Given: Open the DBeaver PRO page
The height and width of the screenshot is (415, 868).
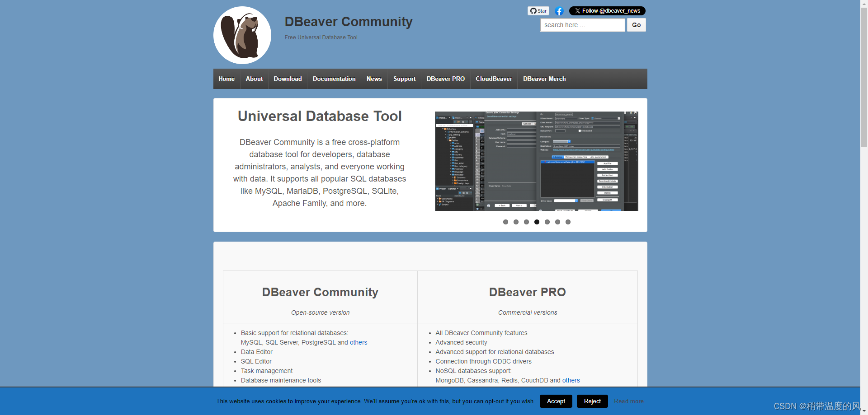Looking at the screenshot, I should click(445, 79).
